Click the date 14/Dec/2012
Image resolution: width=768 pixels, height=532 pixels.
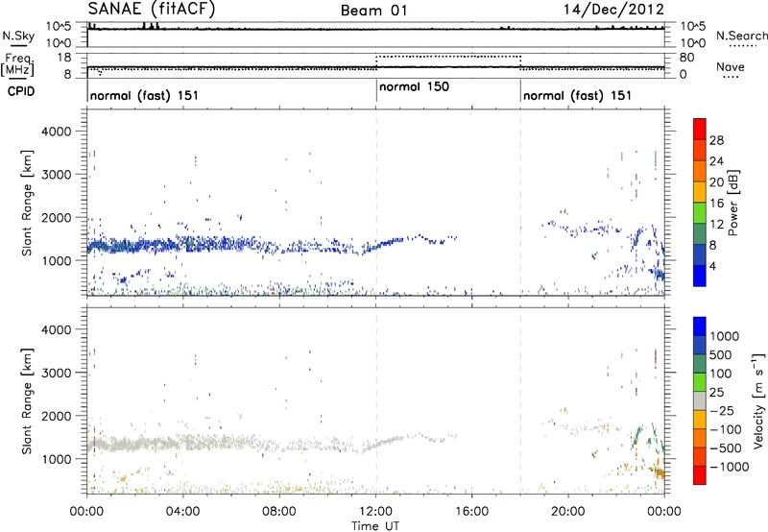click(613, 10)
